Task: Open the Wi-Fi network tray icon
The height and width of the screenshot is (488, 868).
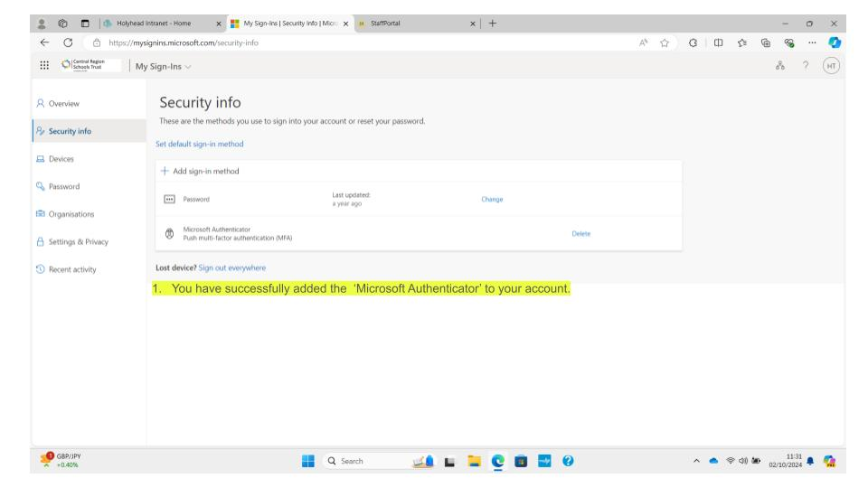Action: point(731,461)
